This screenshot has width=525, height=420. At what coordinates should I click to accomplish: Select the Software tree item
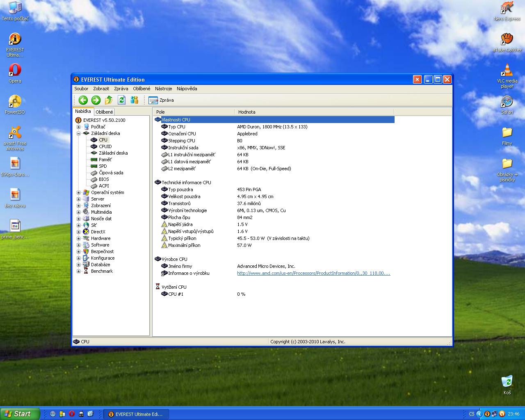tap(100, 245)
